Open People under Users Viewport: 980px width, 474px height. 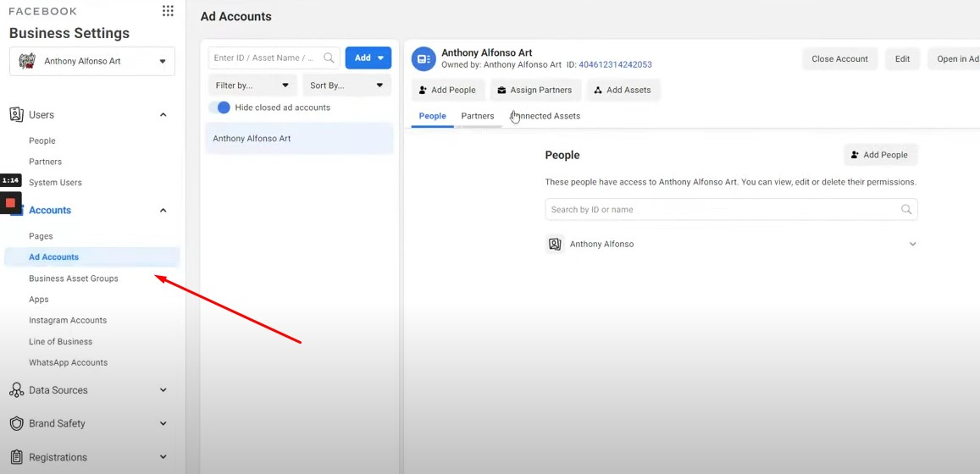pos(42,141)
